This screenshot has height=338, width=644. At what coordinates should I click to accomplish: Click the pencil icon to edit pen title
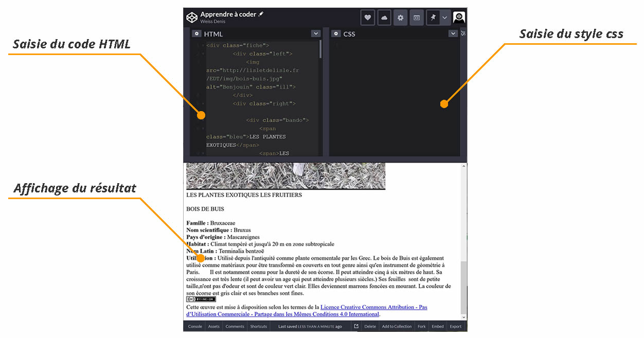point(261,14)
